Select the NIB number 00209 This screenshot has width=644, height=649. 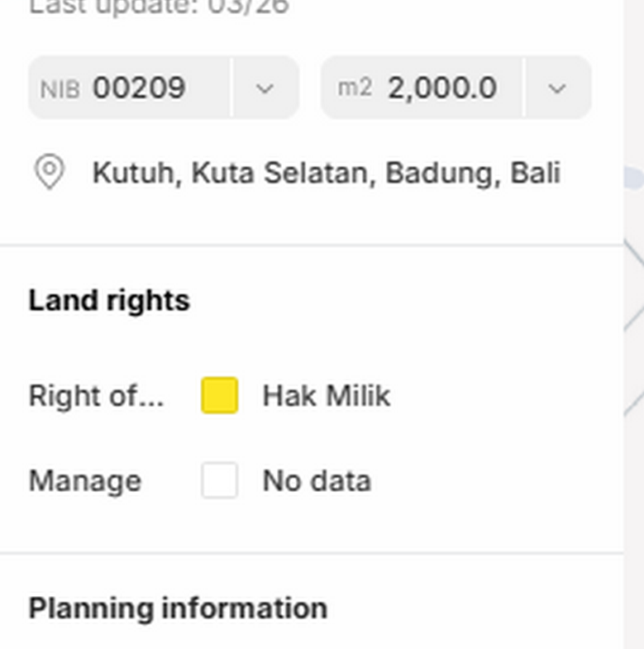click(139, 88)
